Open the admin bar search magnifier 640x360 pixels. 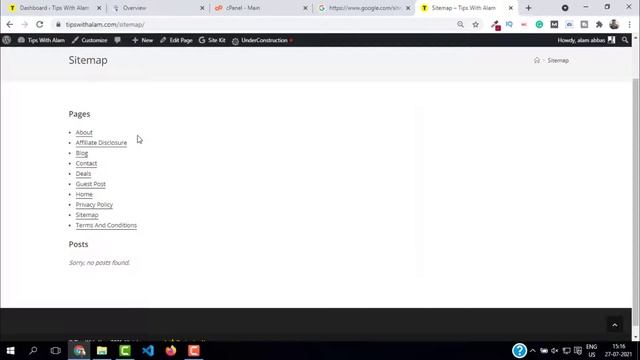tap(625, 40)
